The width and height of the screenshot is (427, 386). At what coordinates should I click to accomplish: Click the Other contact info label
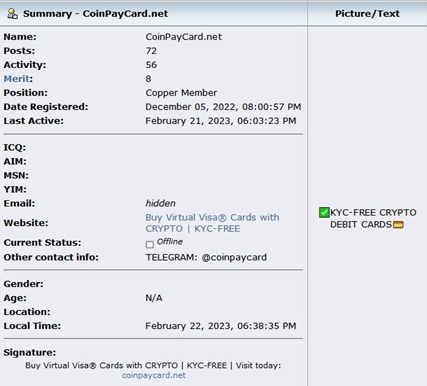51,257
